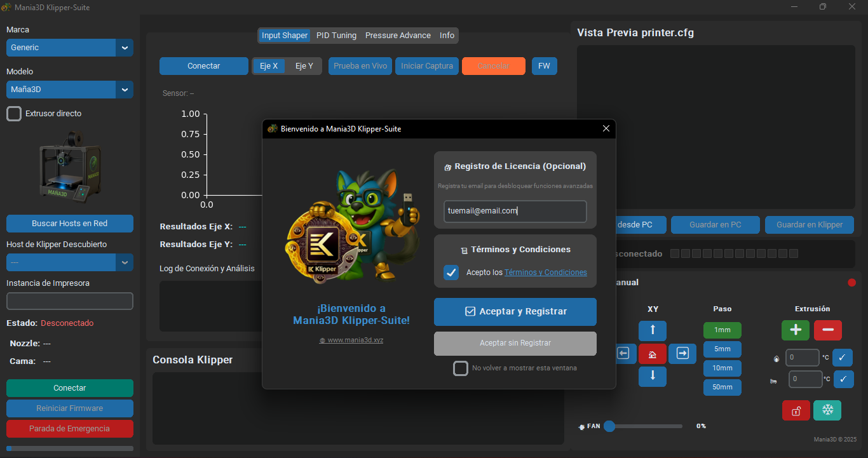Uncheck the Acepto los Términos checkbox
This screenshot has height=458, width=868.
(451, 273)
